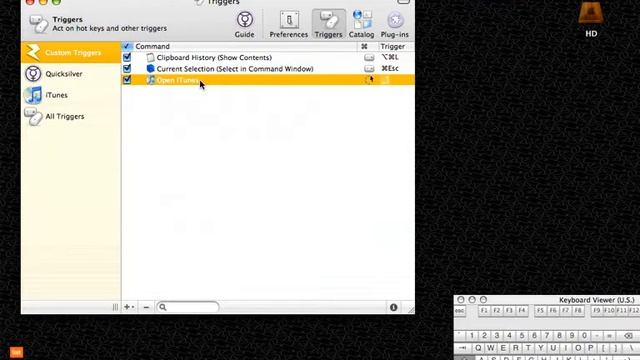Open Plug-ins in the toolbar
This screenshot has height=360, width=640.
[394, 24]
